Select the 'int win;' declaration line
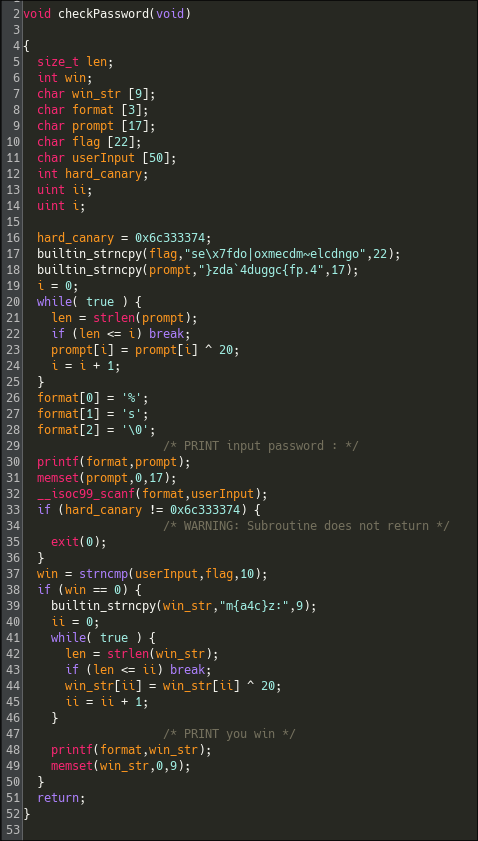478x841 pixels. click(65, 78)
